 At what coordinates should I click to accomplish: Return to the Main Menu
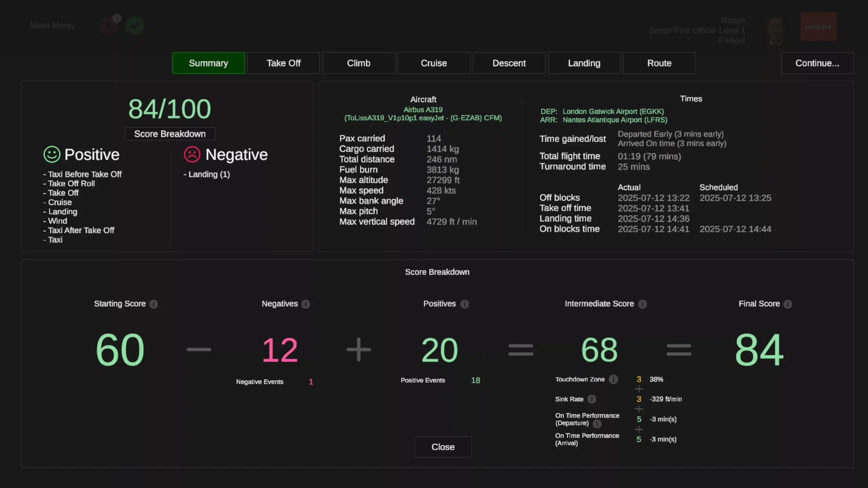click(x=52, y=25)
